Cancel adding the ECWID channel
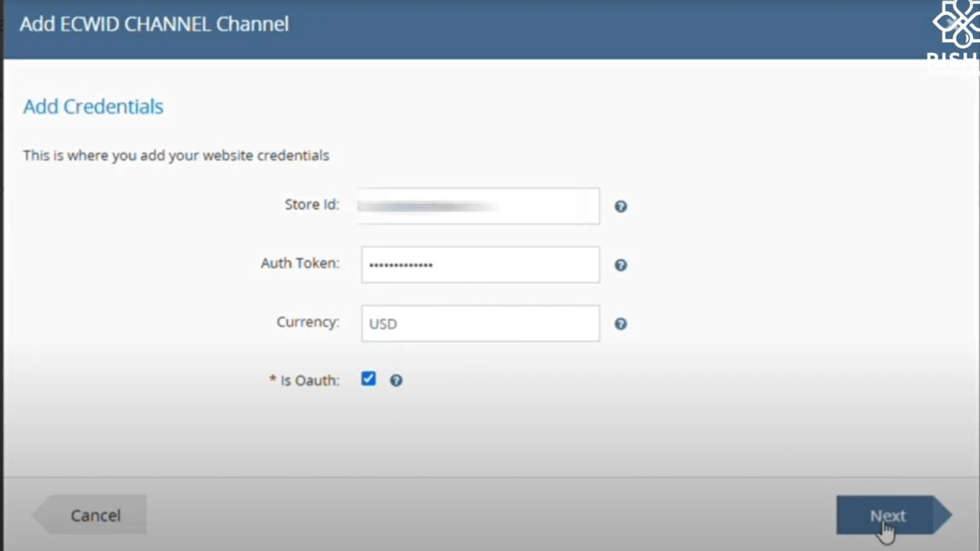Viewport: 980px width, 551px height. coord(95,516)
